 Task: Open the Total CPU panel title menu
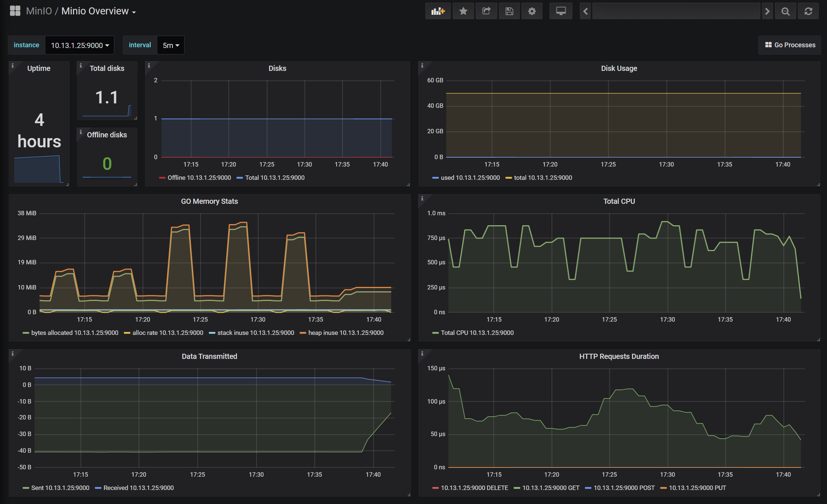pyautogui.click(x=619, y=201)
